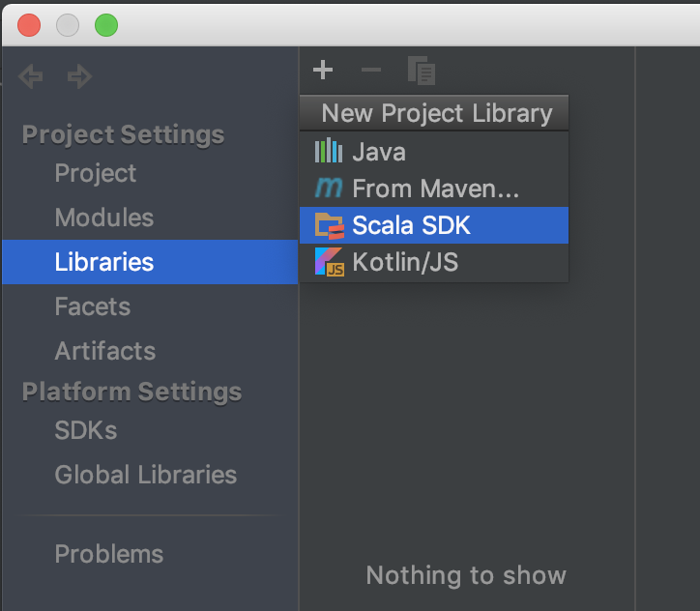700x611 pixels.
Task: Select the From Maven... option
Action: click(x=434, y=188)
